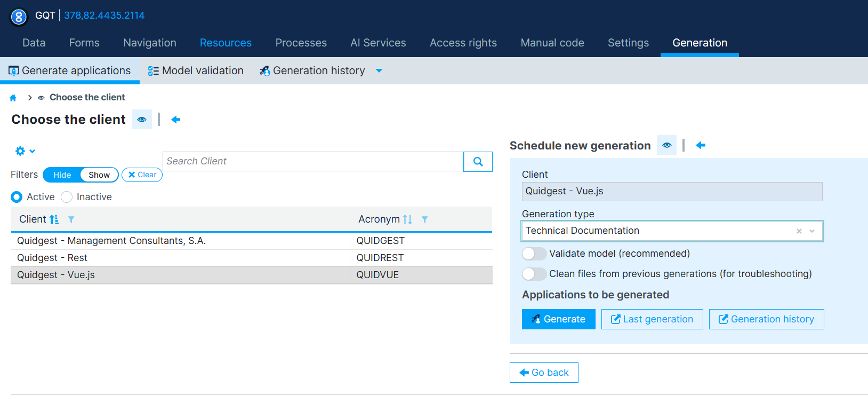The image size is (868, 395).
Task: Open the Resources menu
Action: (x=226, y=43)
